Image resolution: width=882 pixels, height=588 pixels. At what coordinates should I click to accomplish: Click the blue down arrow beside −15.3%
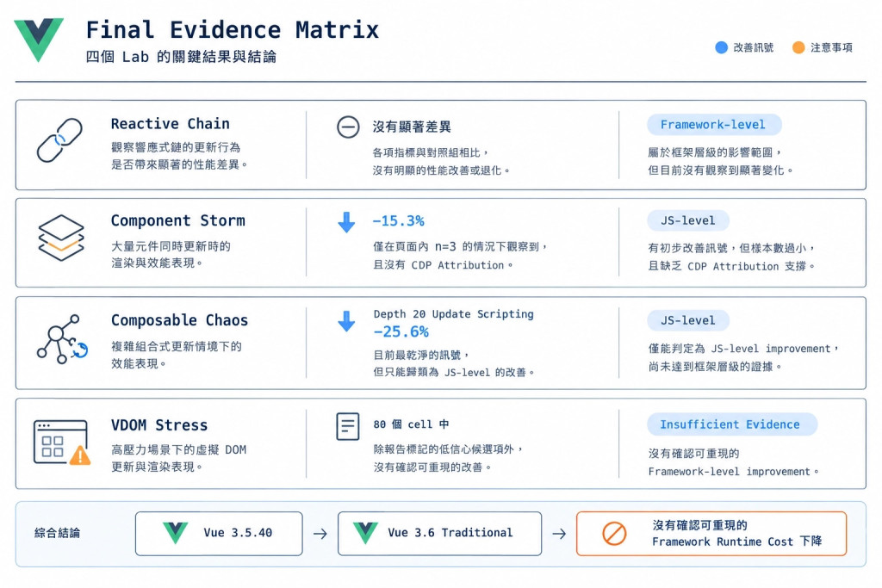tap(346, 222)
